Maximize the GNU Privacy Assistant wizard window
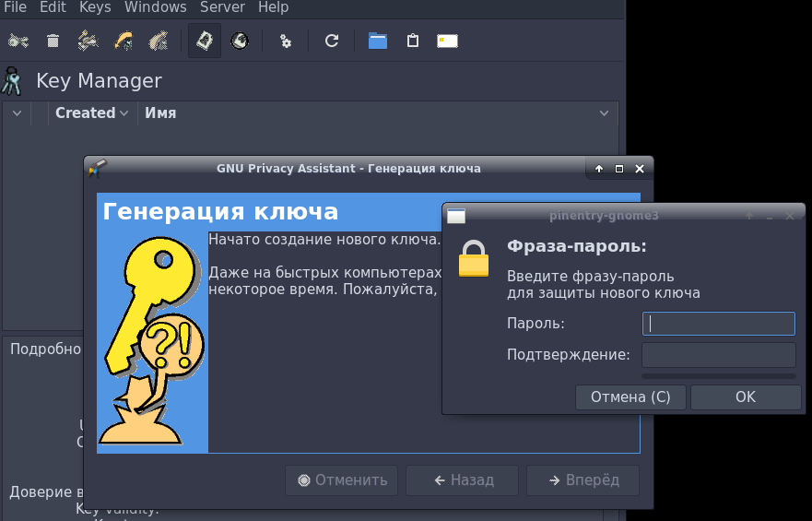This screenshot has width=812, height=521. (x=619, y=169)
